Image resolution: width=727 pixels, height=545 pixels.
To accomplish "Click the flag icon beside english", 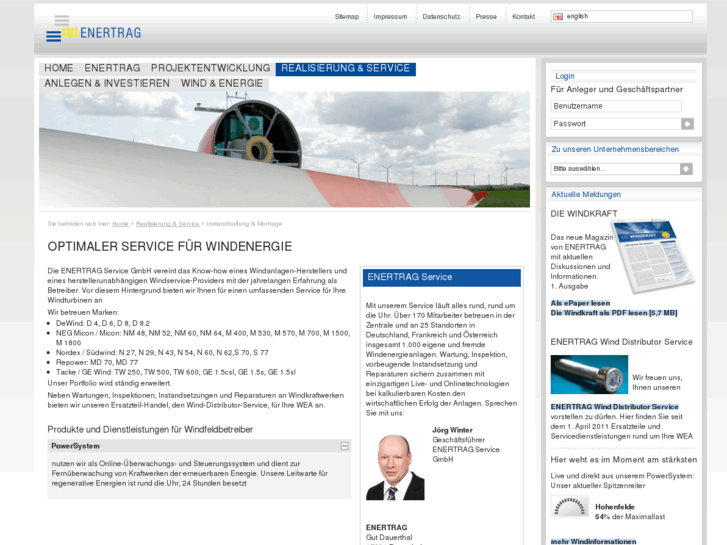I will 558,17.
